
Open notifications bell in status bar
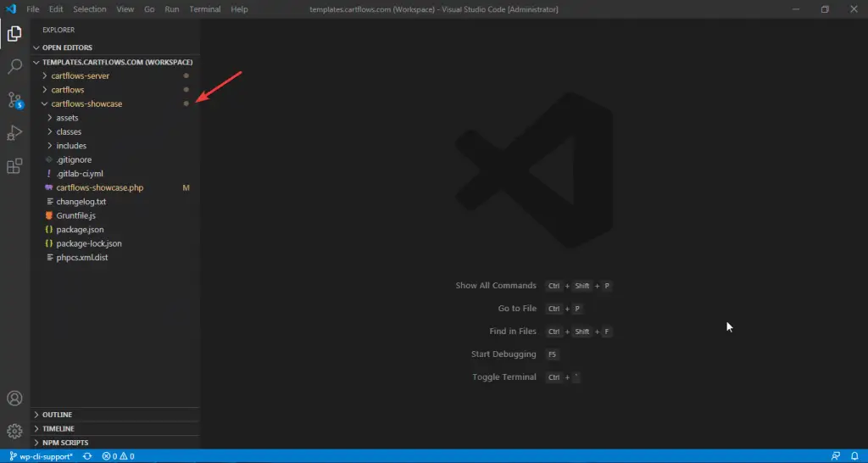tap(854, 456)
